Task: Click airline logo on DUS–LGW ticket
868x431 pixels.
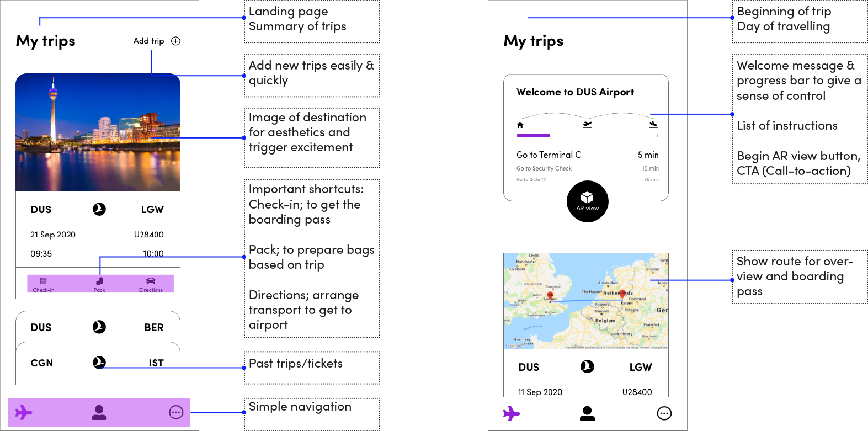Action: [99, 209]
